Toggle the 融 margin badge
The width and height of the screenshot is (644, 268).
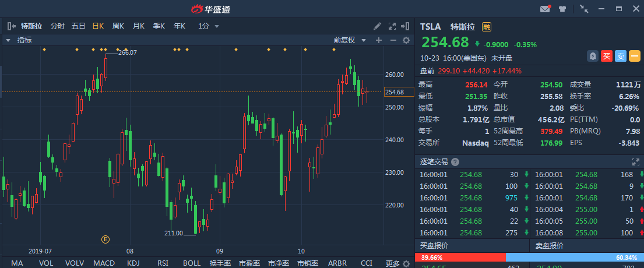pos(487,27)
